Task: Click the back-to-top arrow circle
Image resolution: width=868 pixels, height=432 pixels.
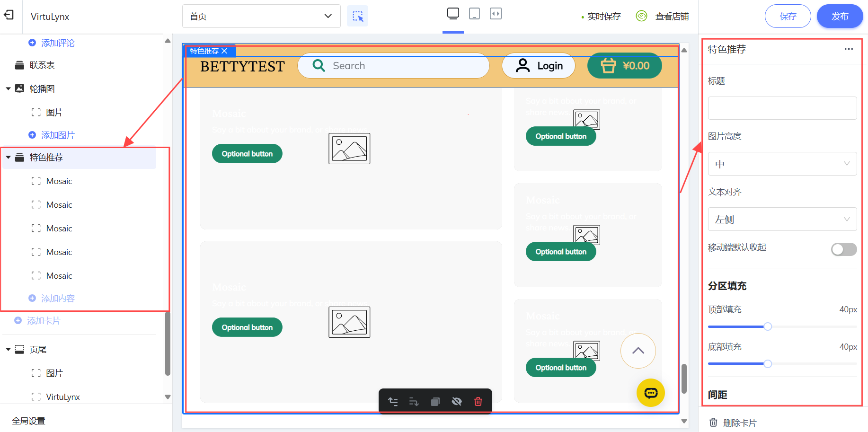Action: 638,351
